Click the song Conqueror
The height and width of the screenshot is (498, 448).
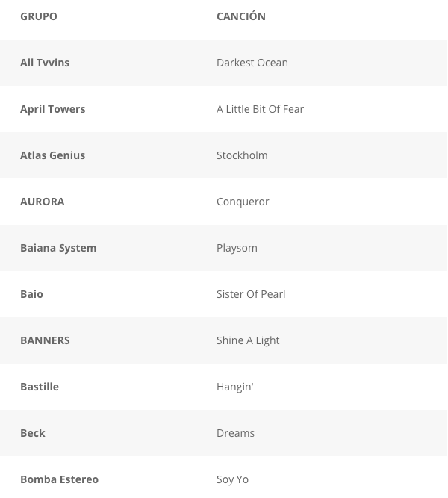tap(243, 202)
